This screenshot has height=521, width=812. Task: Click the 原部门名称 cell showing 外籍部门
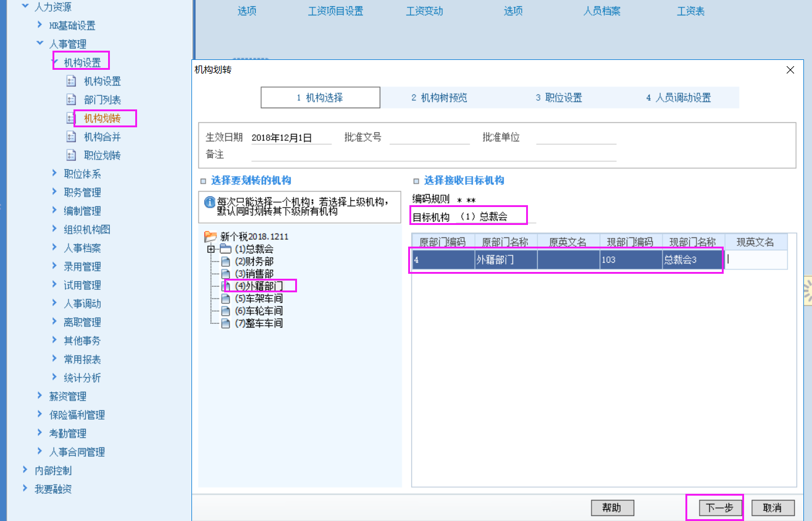(x=506, y=260)
